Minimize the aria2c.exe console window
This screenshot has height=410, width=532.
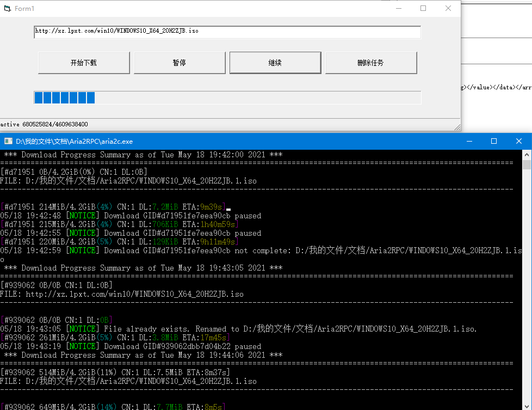(469, 142)
